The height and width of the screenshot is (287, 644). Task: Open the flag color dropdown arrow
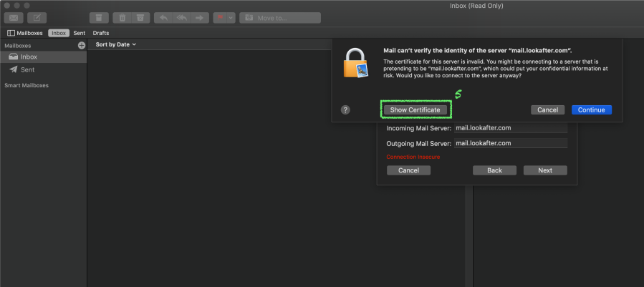pyautogui.click(x=231, y=17)
